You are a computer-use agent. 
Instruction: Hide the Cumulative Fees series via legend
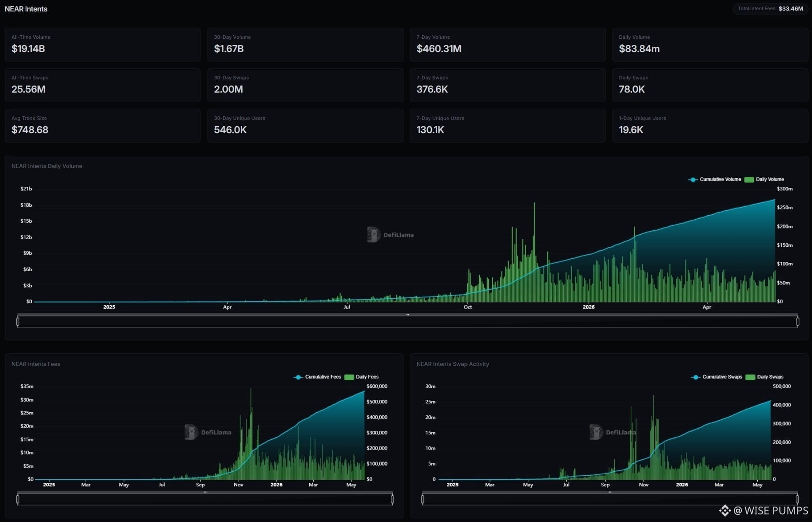317,377
